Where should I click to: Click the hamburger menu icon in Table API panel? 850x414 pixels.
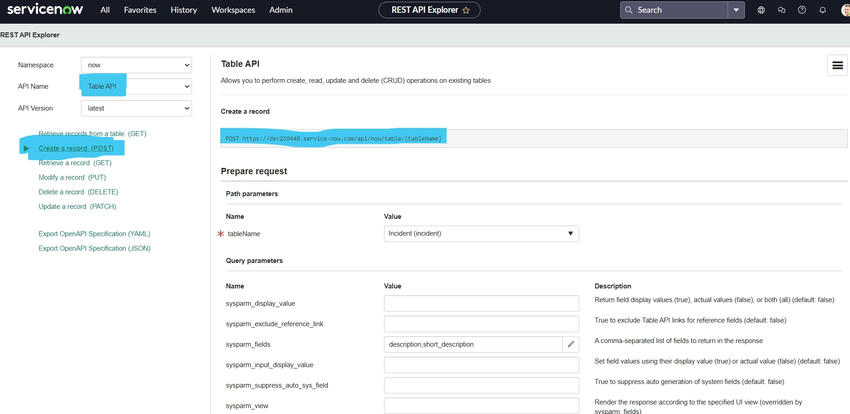838,66
